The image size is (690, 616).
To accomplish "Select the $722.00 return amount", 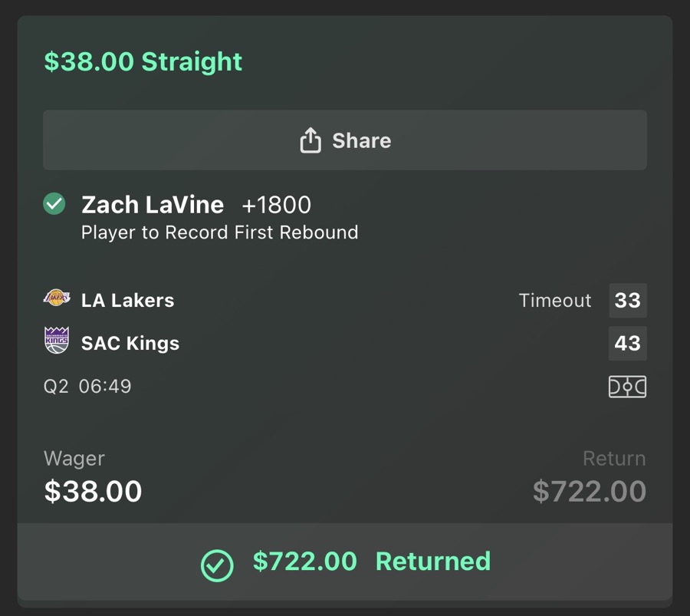I will 589,490.
